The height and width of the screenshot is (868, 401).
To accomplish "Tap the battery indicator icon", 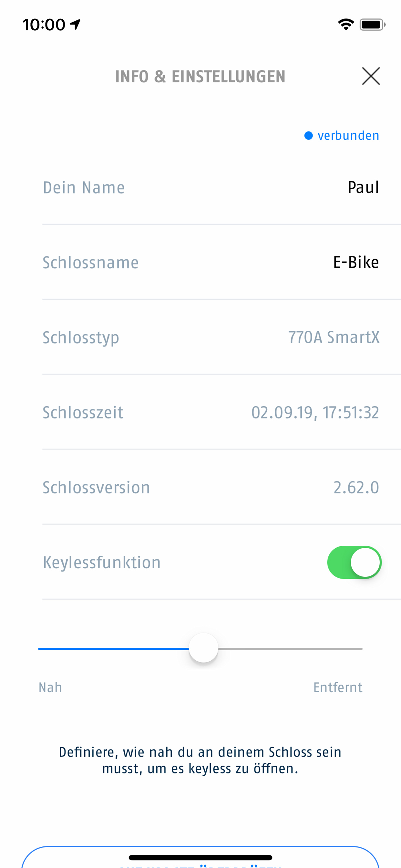I will 372,25.
